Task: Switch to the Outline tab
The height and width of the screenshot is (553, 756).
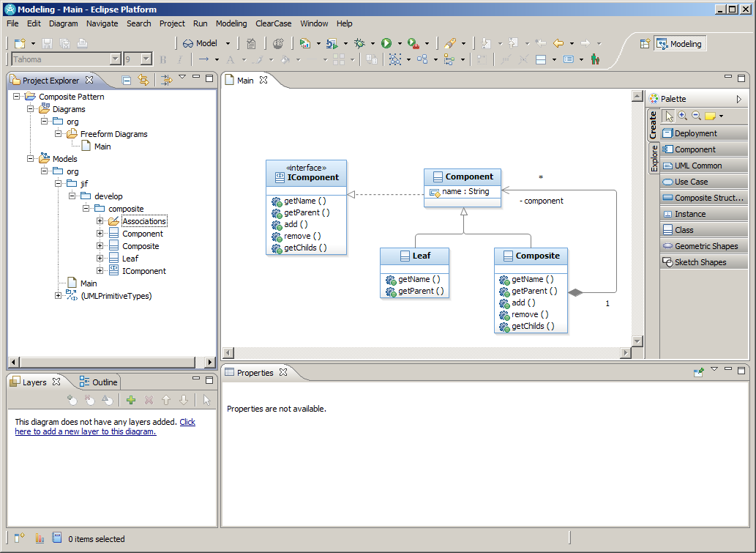Action: point(98,382)
